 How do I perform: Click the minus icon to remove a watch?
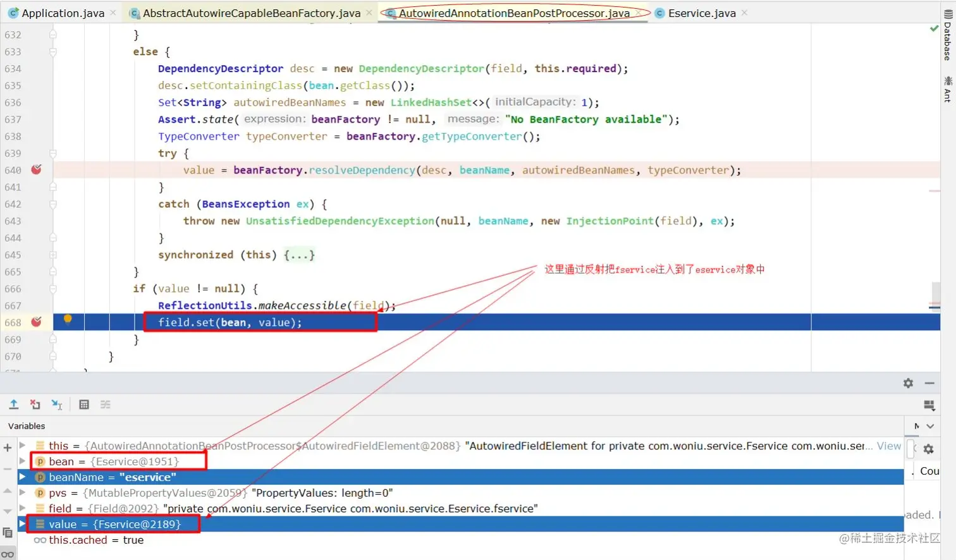click(x=8, y=469)
